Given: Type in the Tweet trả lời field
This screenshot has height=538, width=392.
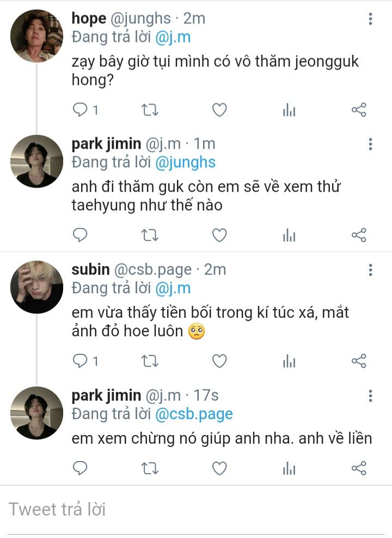Looking at the screenshot, I should [x=196, y=510].
